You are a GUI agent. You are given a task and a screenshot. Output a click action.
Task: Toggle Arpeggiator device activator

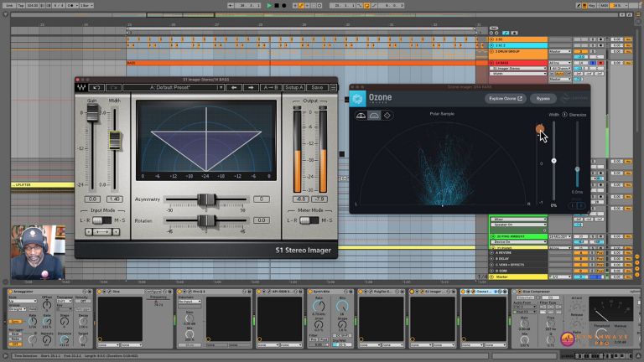[10, 292]
